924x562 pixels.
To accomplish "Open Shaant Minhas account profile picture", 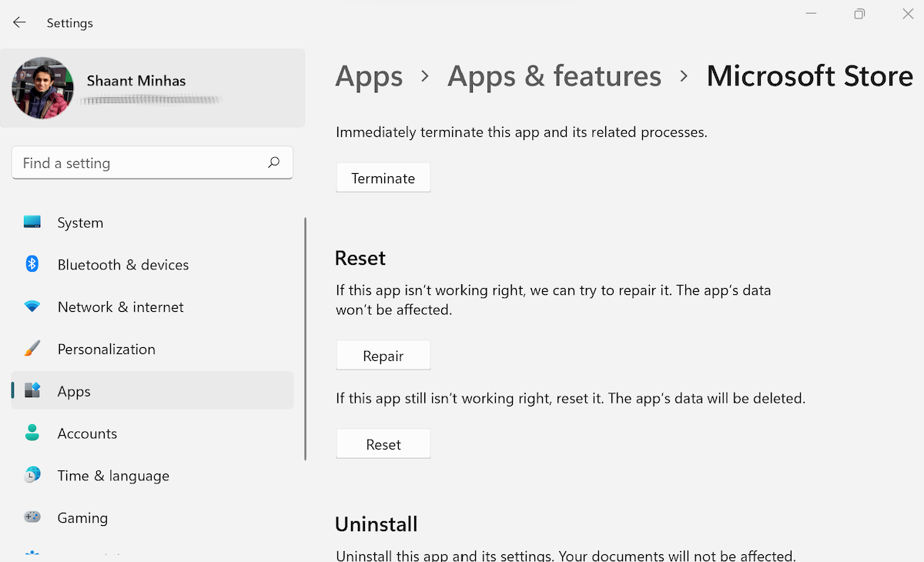I will pyautogui.click(x=42, y=88).
